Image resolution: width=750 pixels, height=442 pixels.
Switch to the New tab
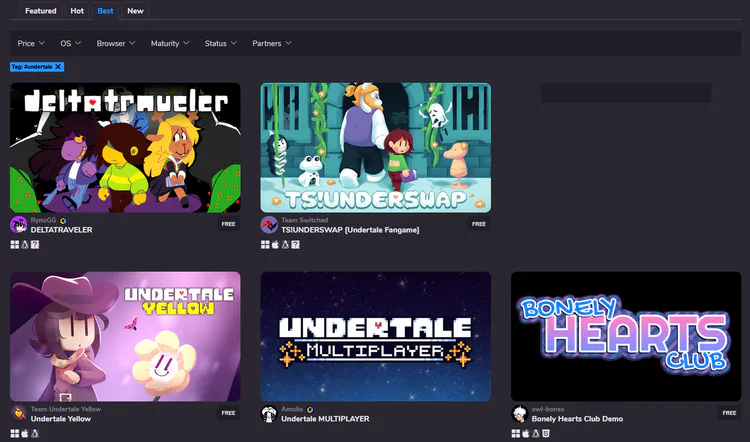point(135,11)
